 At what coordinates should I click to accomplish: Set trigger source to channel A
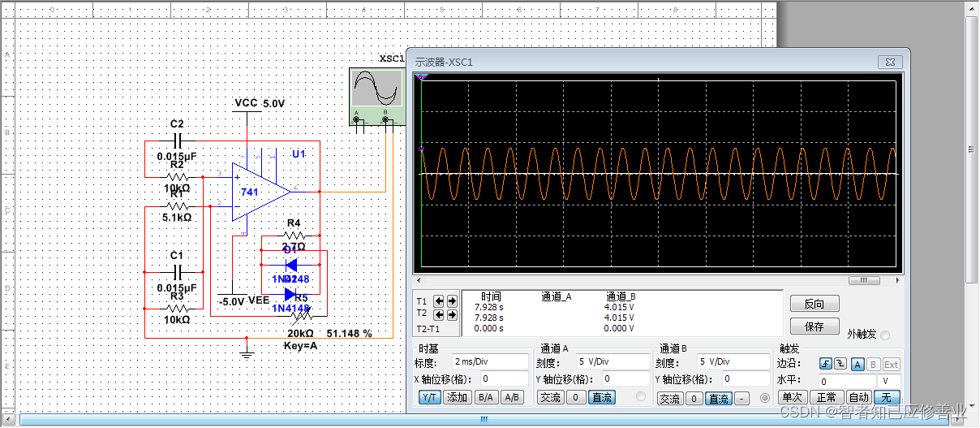857,364
